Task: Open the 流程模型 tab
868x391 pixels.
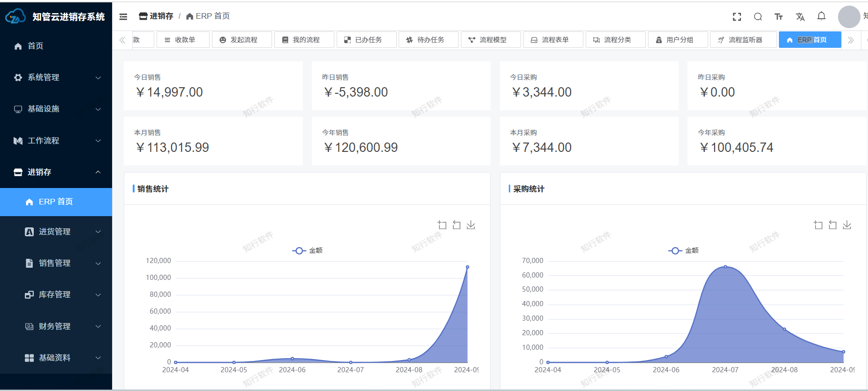Action: (x=491, y=40)
